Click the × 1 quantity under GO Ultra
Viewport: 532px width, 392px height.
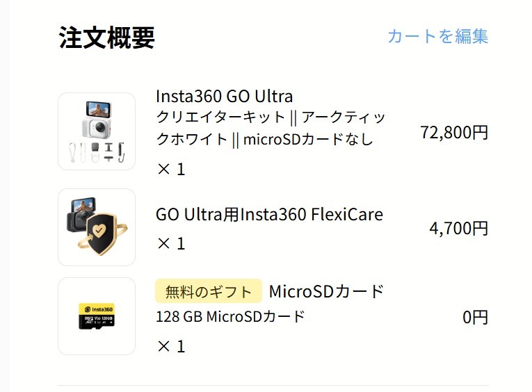tap(171, 169)
